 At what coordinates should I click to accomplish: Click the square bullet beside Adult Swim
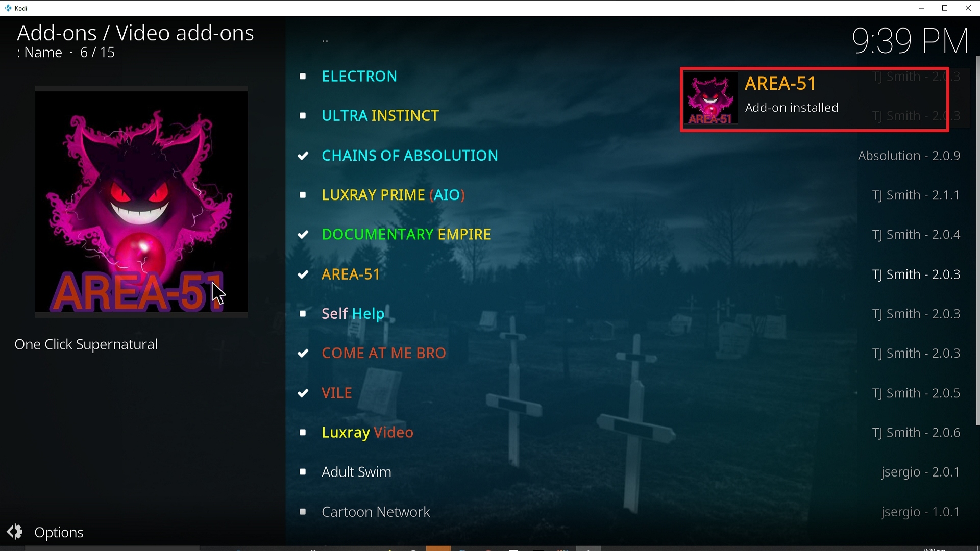point(303,472)
